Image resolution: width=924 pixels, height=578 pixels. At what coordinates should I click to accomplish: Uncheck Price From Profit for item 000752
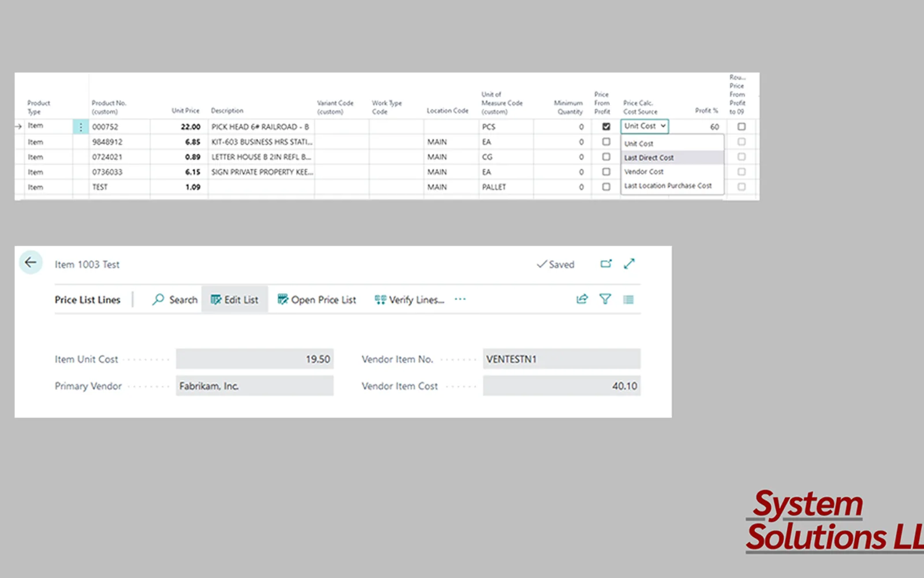[606, 126]
